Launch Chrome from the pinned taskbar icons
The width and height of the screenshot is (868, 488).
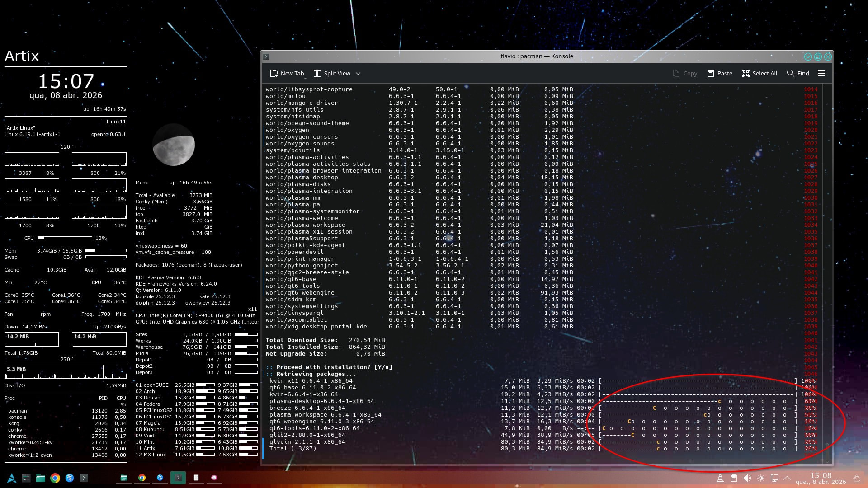pos(55,478)
